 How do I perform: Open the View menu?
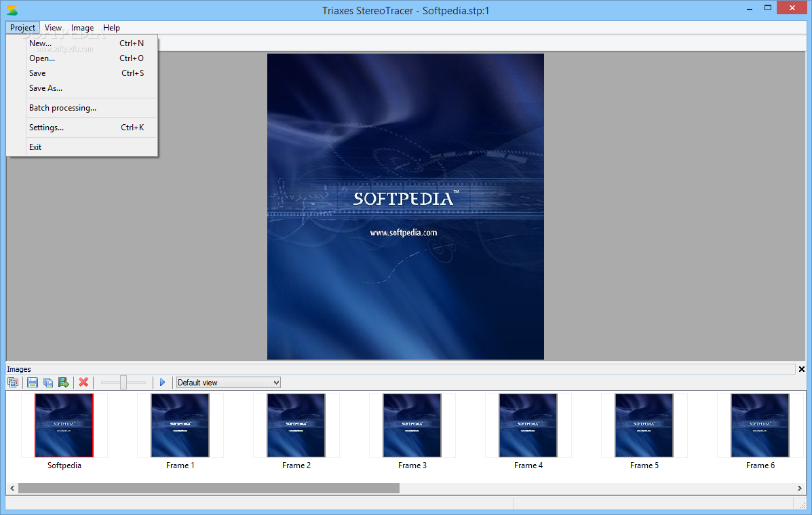53,27
